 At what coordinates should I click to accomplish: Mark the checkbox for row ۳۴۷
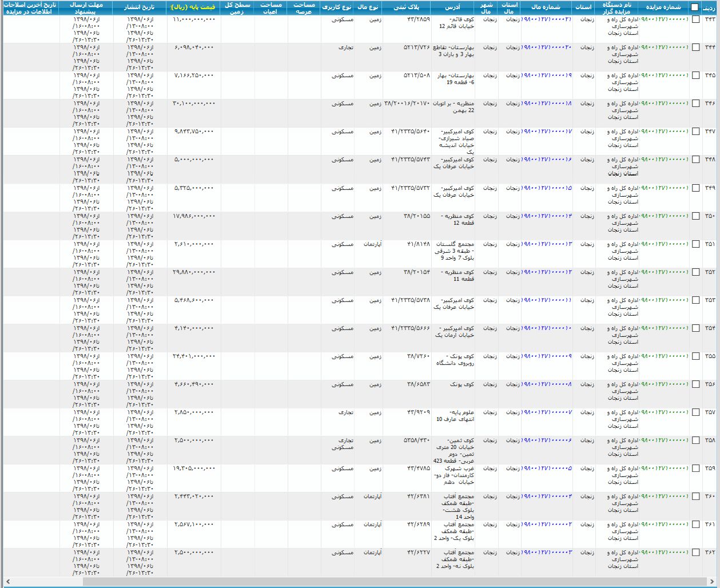click(695, 132)
